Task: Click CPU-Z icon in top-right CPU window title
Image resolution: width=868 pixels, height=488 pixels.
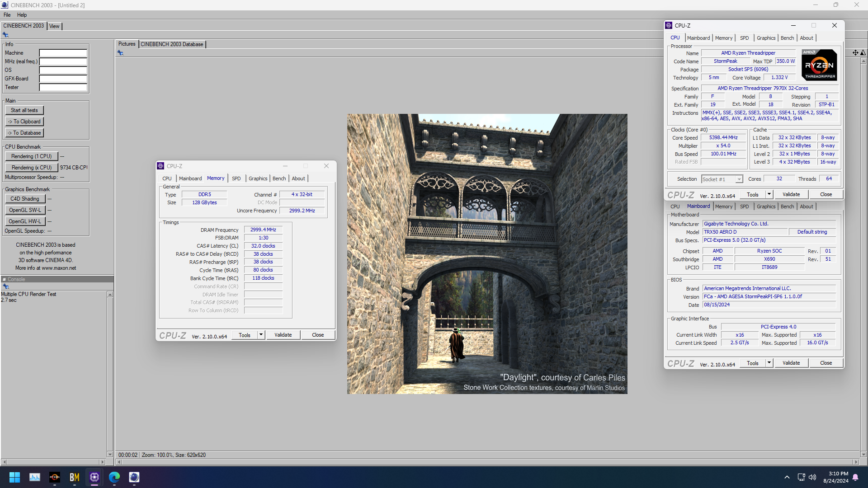Action: point(669,25)
